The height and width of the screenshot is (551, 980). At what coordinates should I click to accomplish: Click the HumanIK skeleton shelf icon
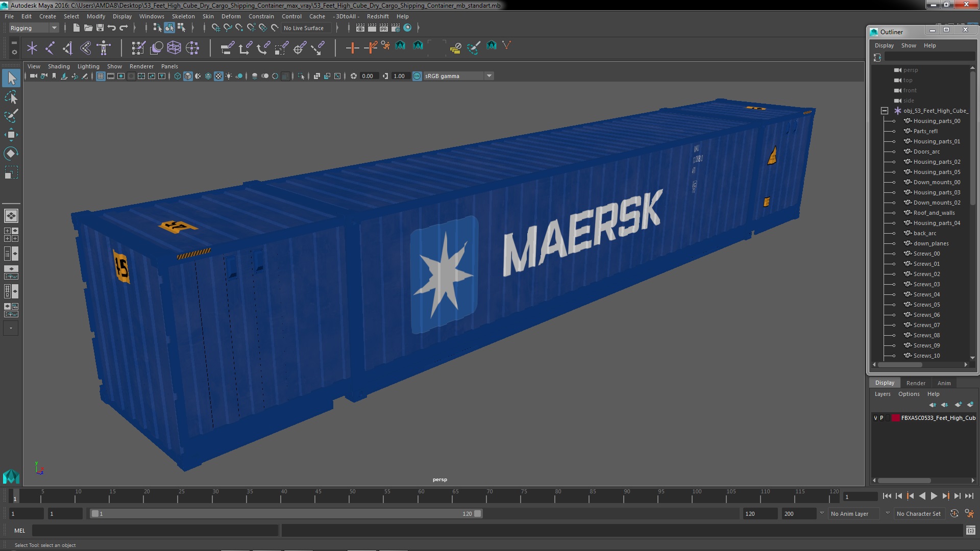pyautogui.click(x=104, y=48)
